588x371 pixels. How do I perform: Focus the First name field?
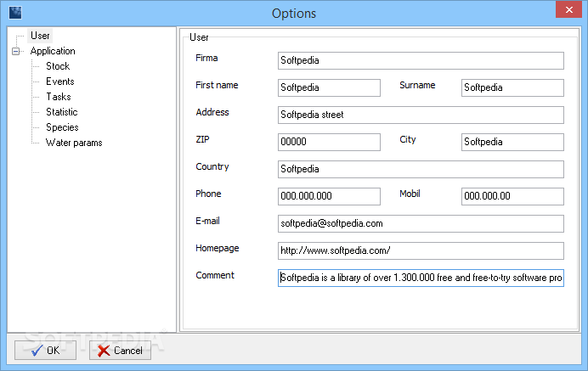pos(329,87)
